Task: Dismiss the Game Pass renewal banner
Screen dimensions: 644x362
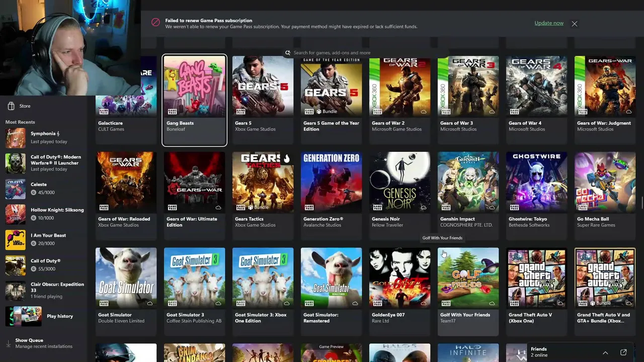Action: coord(575,23)
